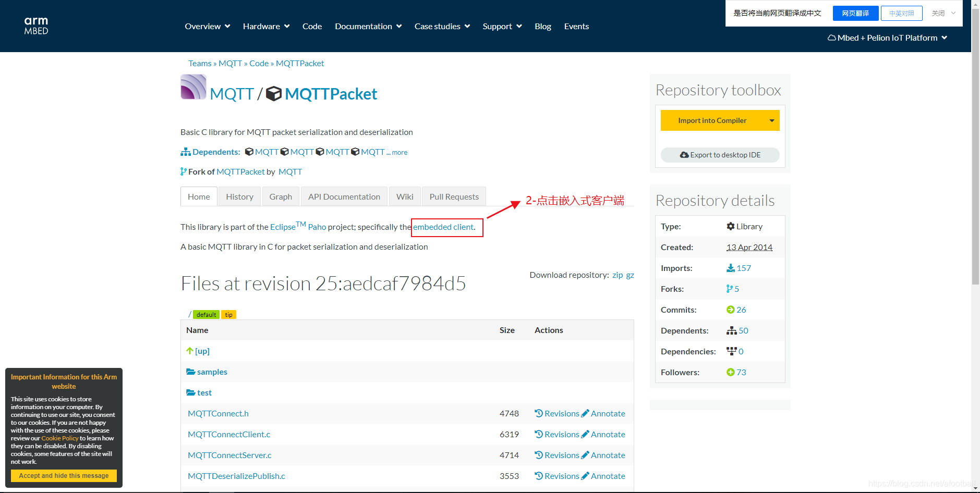Click the MQTTPacket package box icon
The image size is (980, 493).
(x=273, y=94)
